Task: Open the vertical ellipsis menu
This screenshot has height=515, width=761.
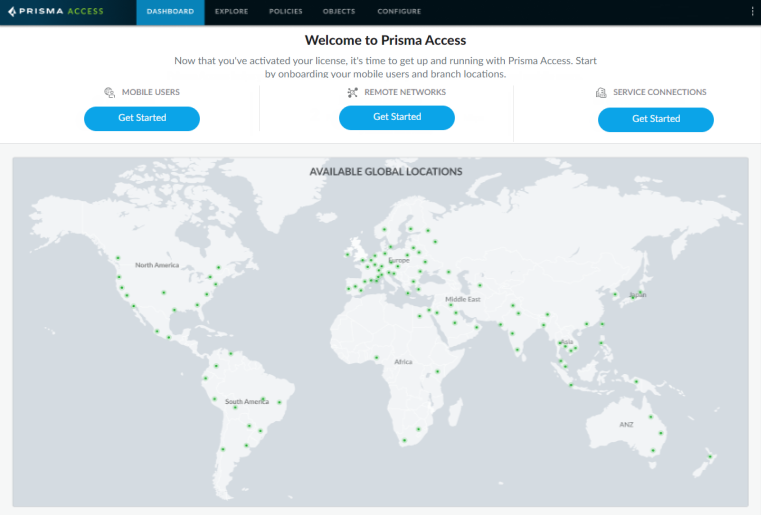Action: click(752, 12)
